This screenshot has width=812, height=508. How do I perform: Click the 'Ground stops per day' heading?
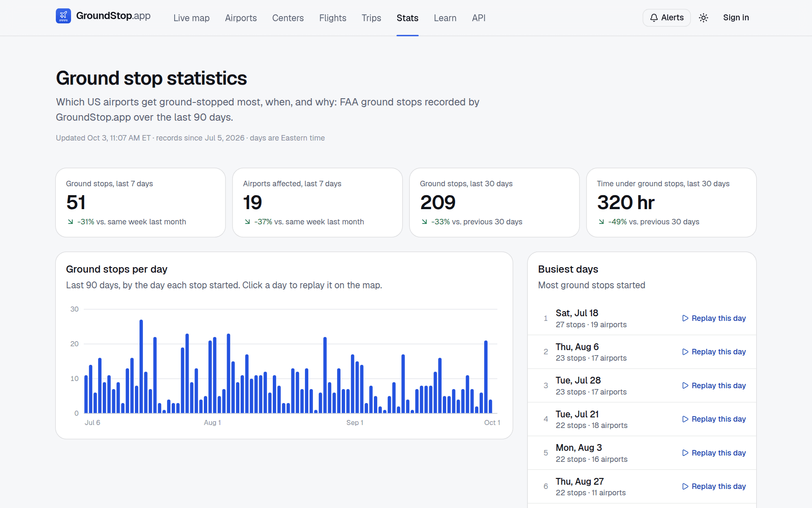point(117,269)
